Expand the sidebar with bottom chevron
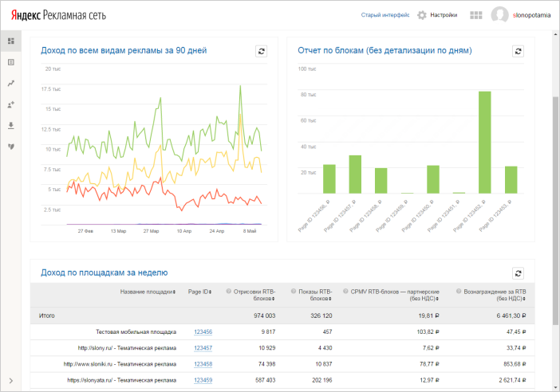 coord(11,381)
